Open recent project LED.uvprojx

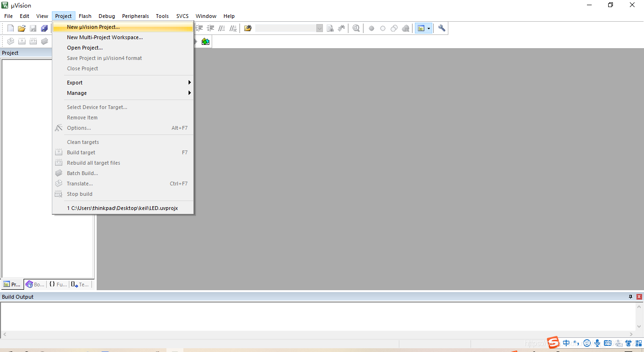pos(123,208)
